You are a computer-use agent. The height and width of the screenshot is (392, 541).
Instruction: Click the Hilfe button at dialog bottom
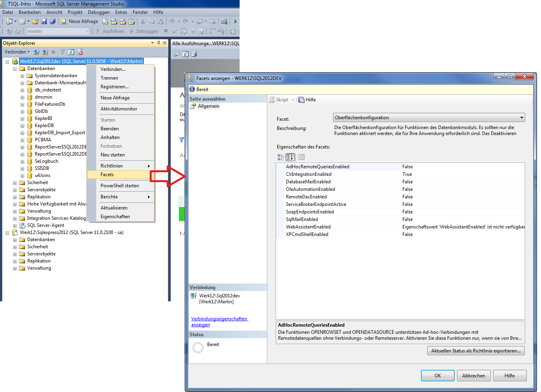(x=510, y=376)
